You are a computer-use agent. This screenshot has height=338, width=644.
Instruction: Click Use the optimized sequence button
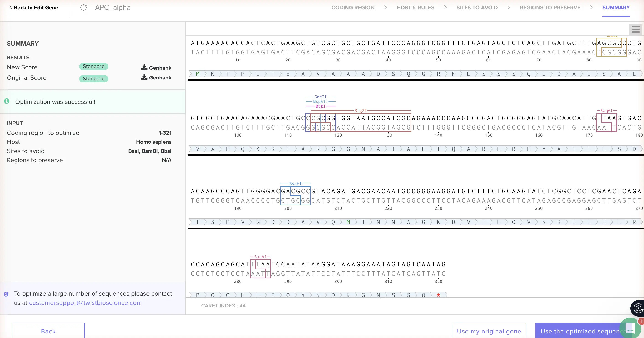(x=580, y=331)
